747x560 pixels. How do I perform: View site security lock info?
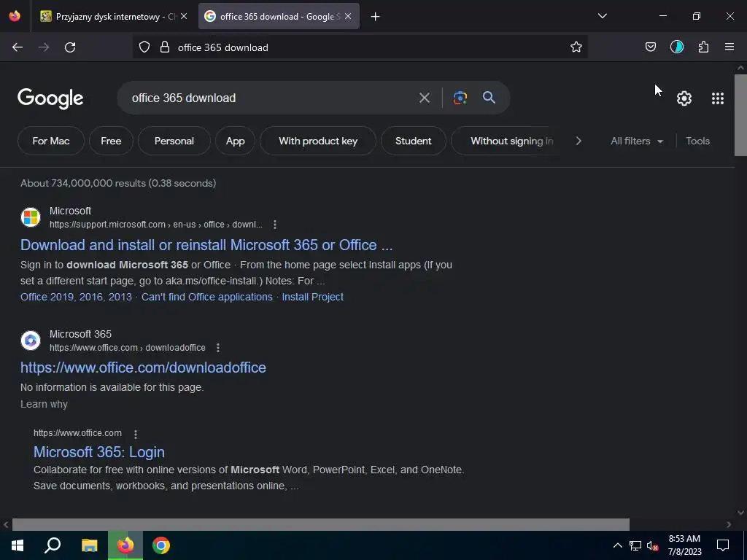coord(165,47)
